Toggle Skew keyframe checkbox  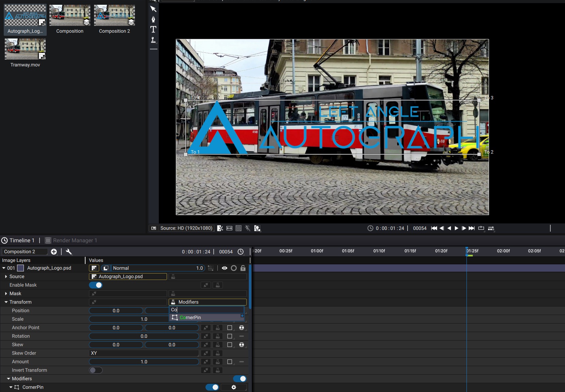coord(230,345)
